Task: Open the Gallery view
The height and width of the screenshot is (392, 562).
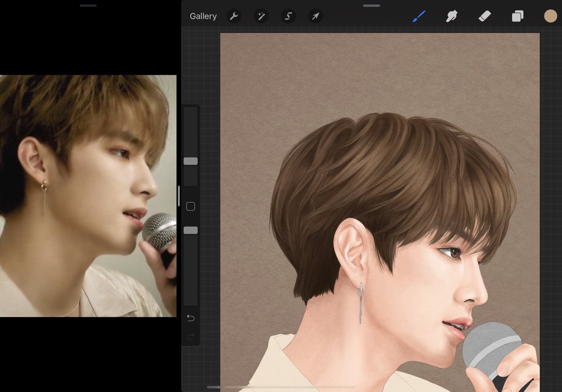Action: tap(203, 16)
